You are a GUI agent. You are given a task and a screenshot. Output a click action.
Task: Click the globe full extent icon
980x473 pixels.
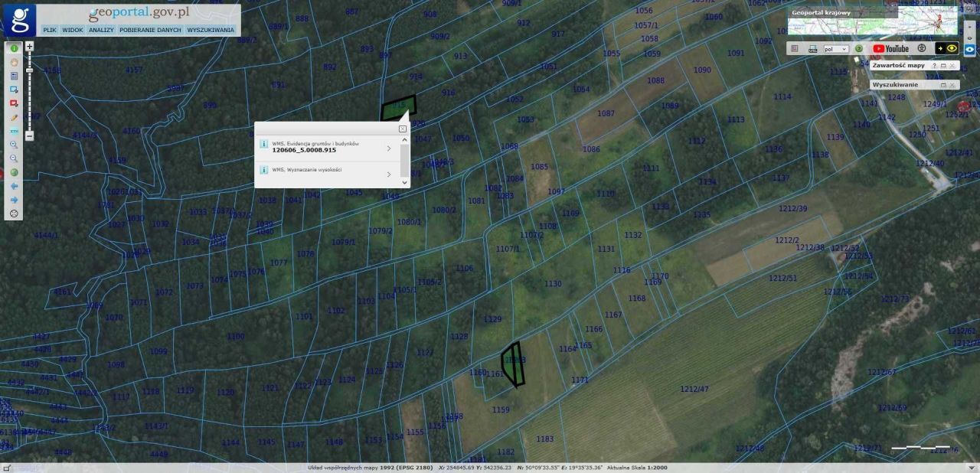14,172
